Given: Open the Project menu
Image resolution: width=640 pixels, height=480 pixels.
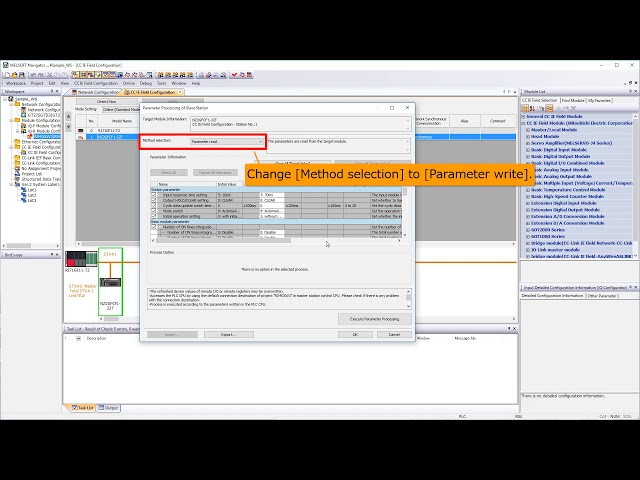Looking at the screenshot, I should pyautogui.click(x=37, y=83).
